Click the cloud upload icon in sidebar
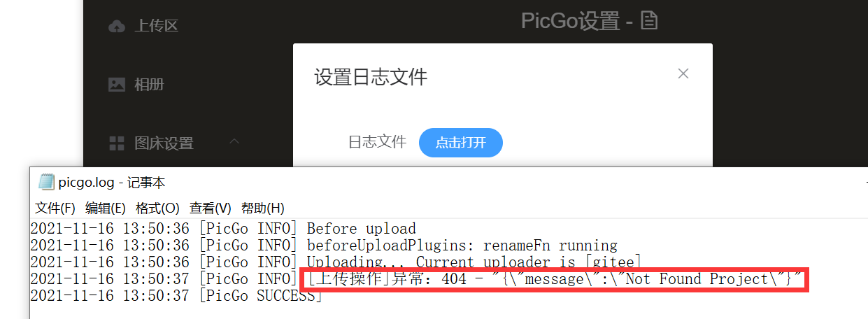The width and height of the screenshot is (868, 319). (116, 26)
